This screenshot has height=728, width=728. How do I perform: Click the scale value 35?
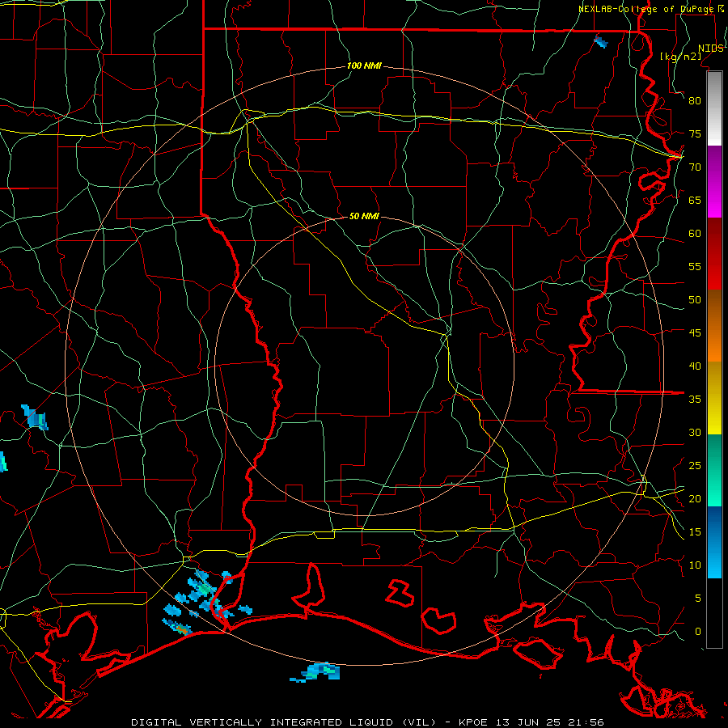click(695, 400)
